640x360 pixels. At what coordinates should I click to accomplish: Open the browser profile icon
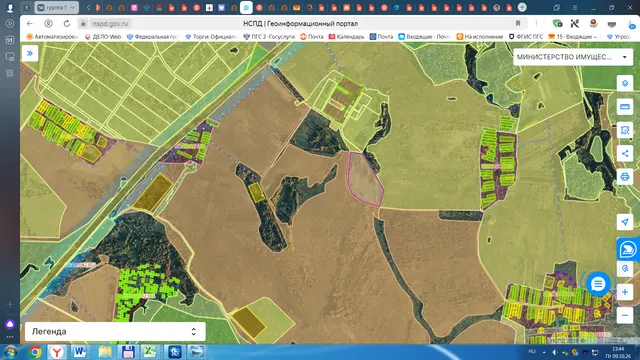[x=10, y=7]
